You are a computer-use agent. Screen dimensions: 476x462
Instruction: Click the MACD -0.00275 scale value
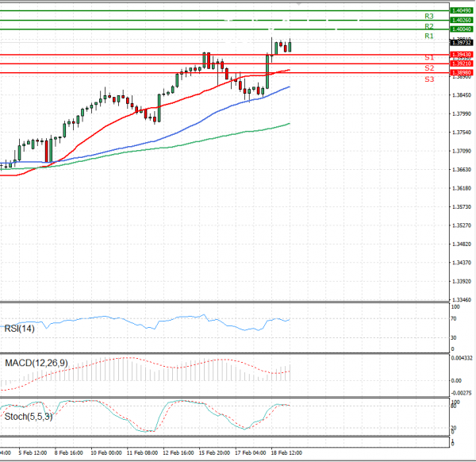click(x=462, y=393)
